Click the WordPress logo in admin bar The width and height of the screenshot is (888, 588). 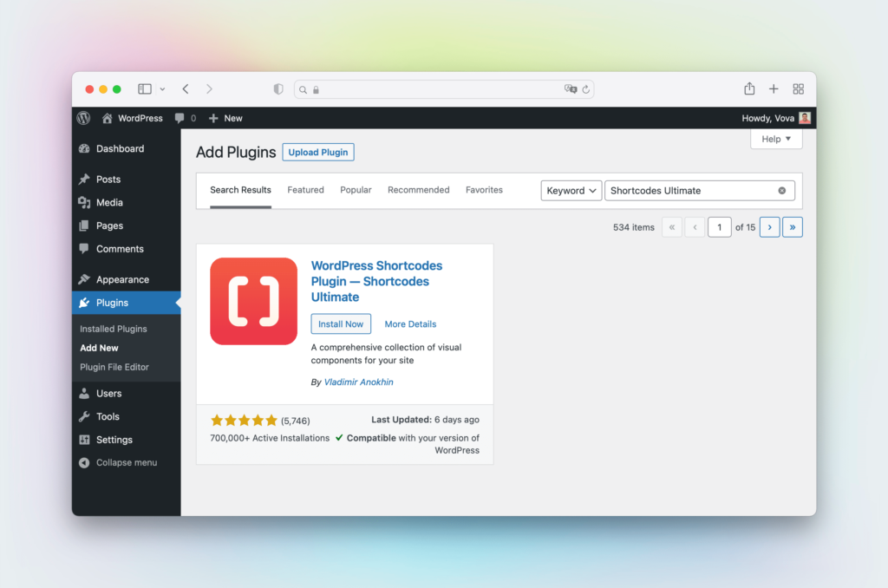(x=83, y=118)
